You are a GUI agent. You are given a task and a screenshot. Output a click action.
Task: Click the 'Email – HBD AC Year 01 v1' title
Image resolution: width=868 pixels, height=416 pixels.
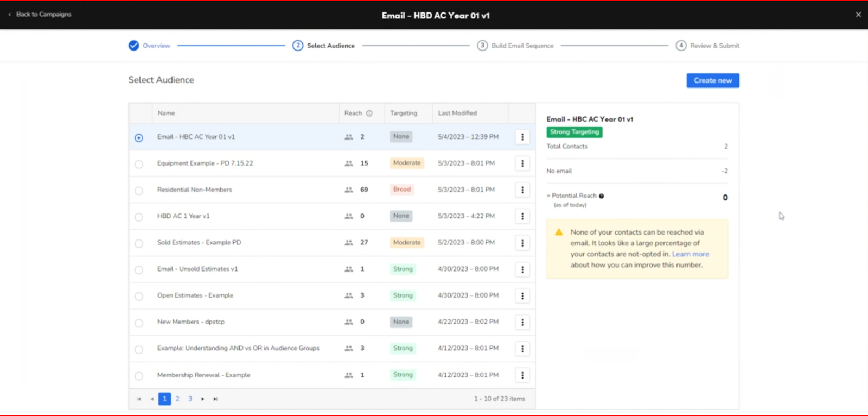click(x=436, y=16)
